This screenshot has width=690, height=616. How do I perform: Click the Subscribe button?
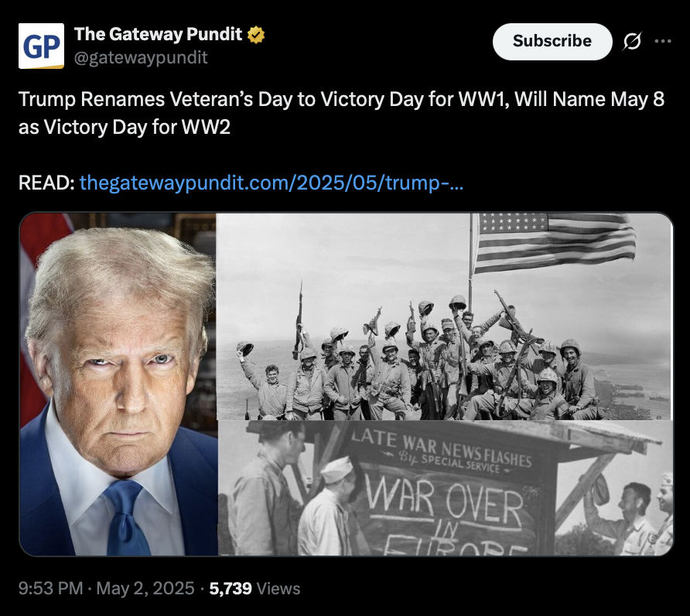pyautogui.click(x=552, y=41)
